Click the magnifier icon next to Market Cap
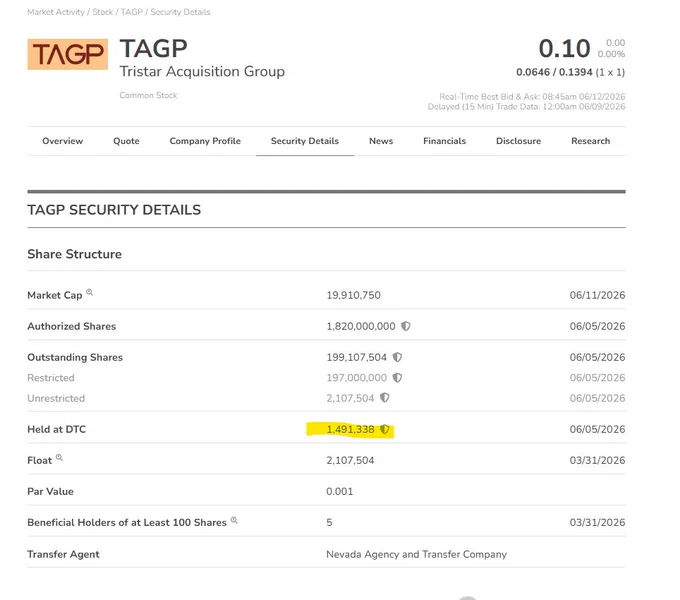The image size is (680, 600). point(89,292)
